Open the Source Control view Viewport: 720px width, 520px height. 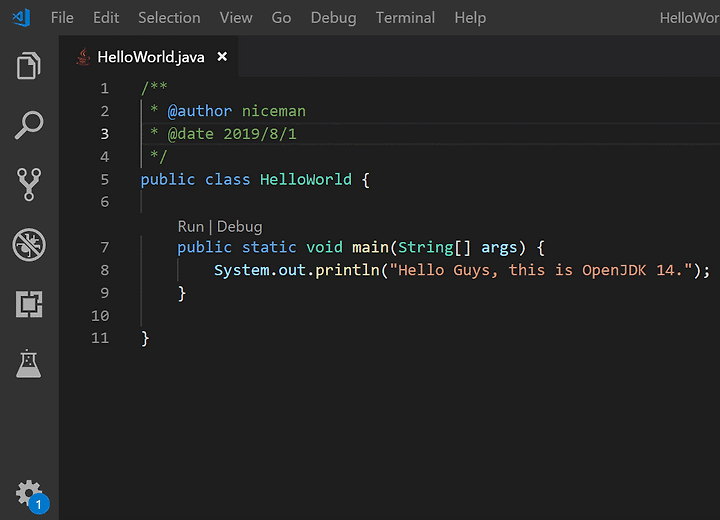click(x=29, y=184)
